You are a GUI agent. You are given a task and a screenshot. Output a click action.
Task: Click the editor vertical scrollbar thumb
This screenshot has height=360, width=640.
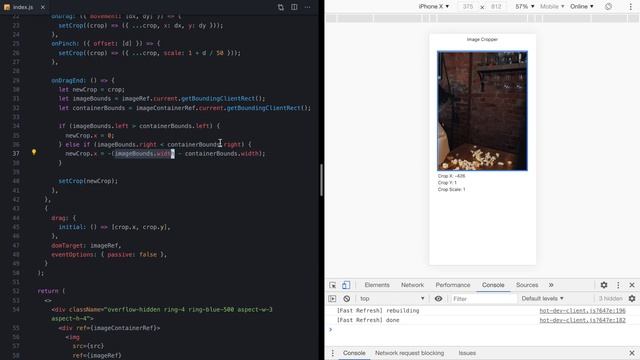(x=321, y=180)
